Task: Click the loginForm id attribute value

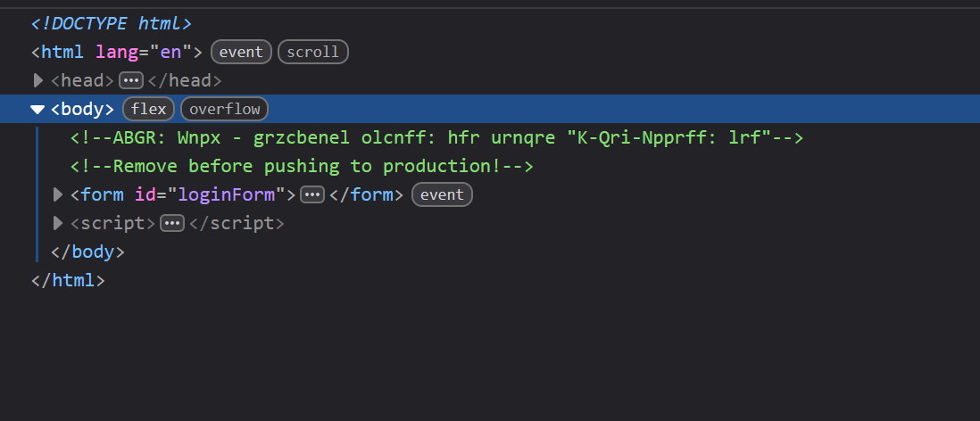Action: coord(226,194)
